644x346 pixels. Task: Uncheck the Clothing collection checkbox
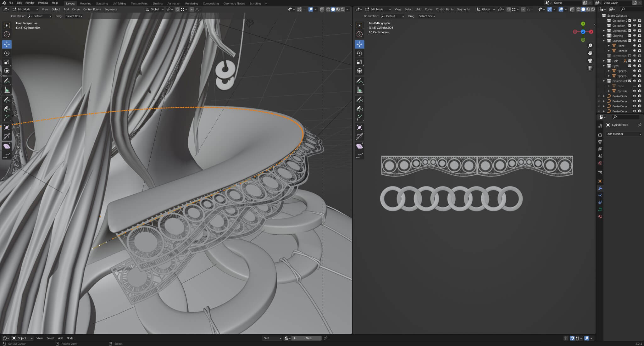(630, 36)
